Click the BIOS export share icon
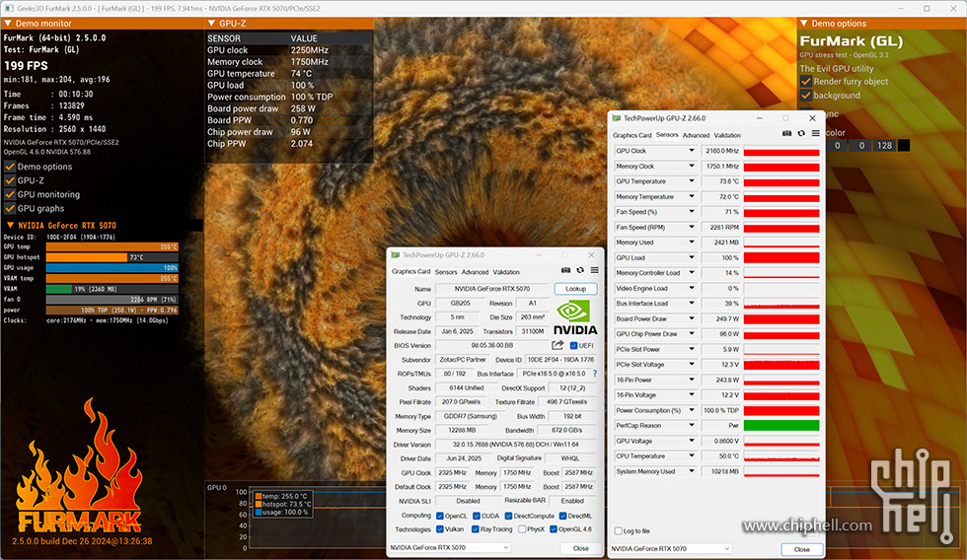Screen dimensions: 967x560 tap(558, 345)
